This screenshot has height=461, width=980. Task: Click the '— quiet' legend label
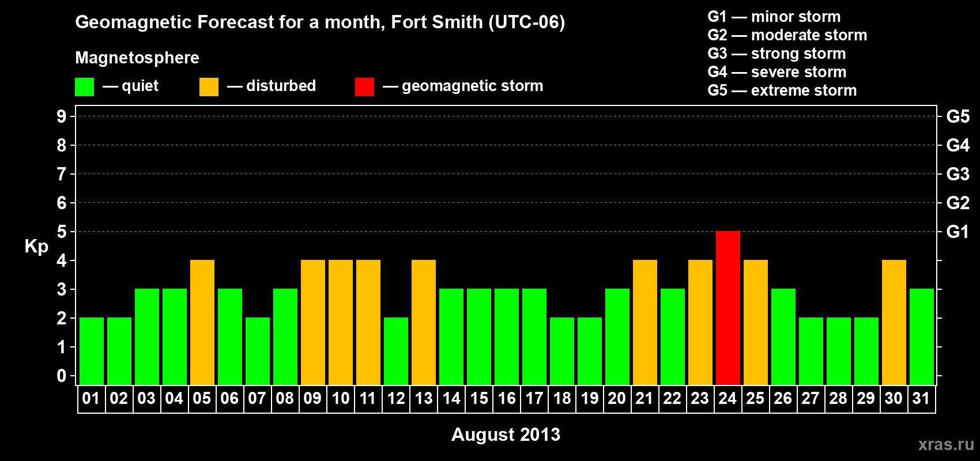click(x=130, y=86)
